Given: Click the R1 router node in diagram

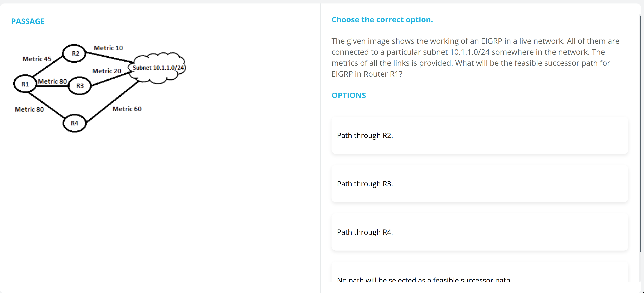Looking at the screenshot, I should [25, 84].
